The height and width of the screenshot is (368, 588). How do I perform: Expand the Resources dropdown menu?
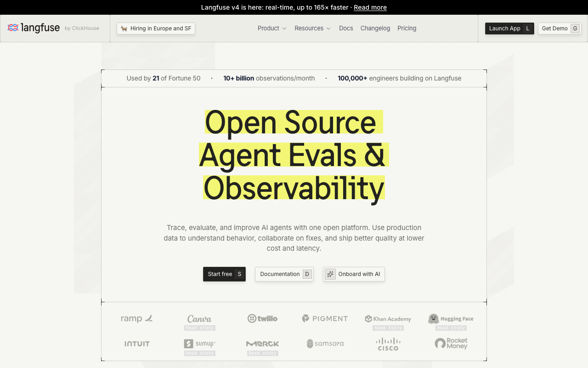coord(312,28)
